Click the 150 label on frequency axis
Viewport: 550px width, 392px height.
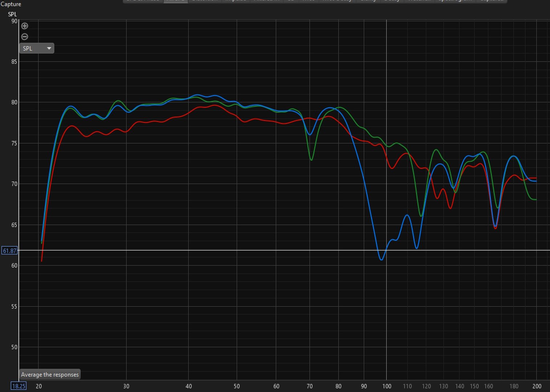(474, 386)
